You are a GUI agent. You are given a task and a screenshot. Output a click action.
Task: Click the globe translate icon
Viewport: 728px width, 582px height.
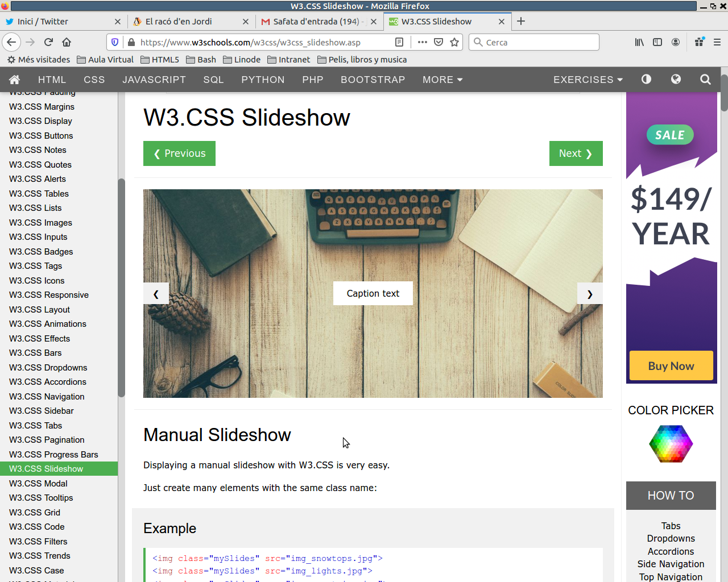(x=676, y=80)
